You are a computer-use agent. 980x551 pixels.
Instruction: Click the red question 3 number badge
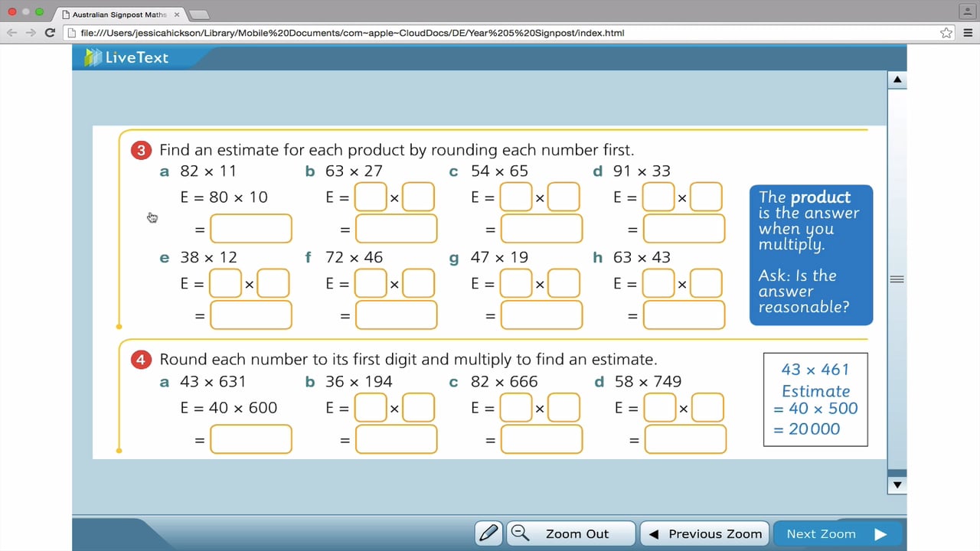(141, 151)
